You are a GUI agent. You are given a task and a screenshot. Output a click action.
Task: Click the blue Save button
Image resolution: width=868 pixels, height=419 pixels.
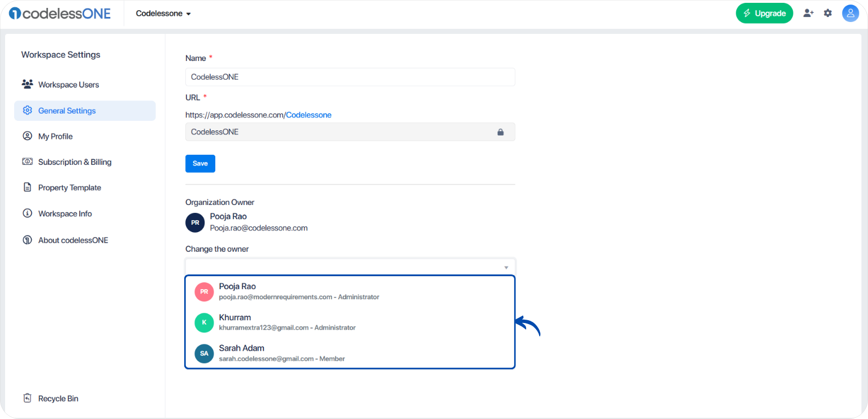pos(200,163)
